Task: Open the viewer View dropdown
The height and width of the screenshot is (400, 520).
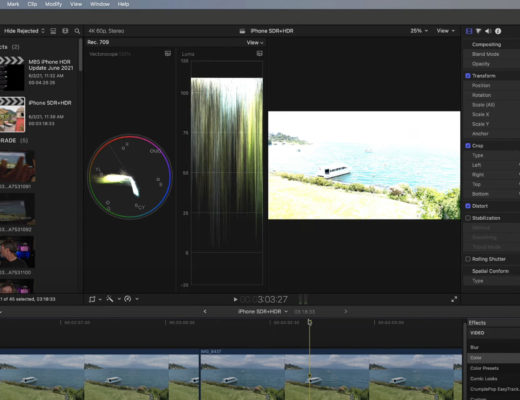Action: click(446, 31)
